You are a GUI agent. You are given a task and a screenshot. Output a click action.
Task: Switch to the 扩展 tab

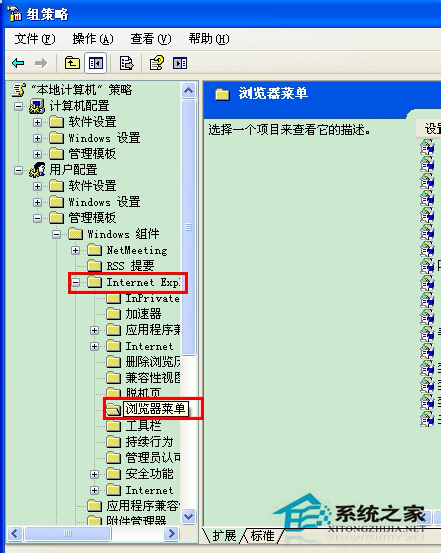224,536
